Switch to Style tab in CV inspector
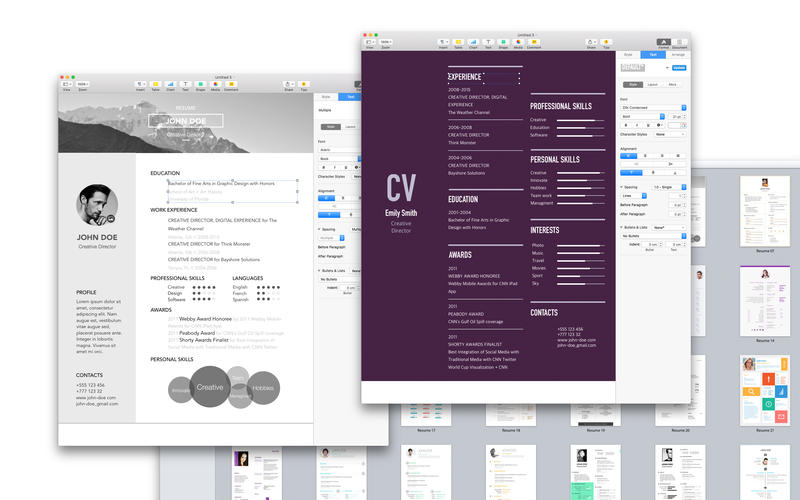 pos(628,55)
